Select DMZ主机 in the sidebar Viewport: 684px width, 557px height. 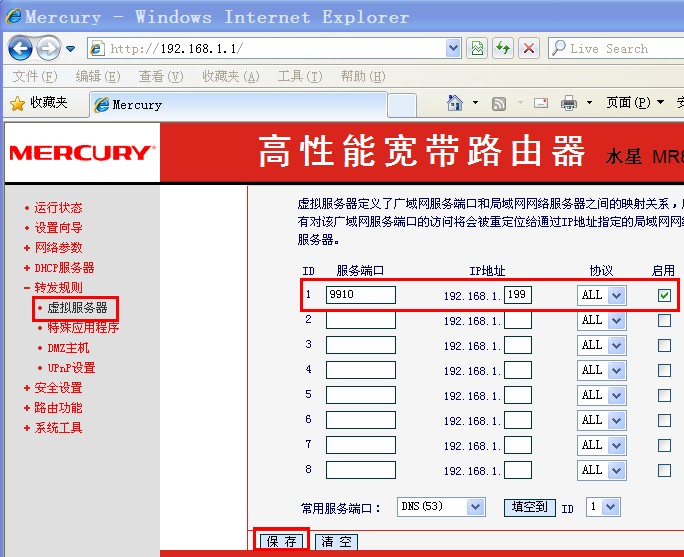[x=68, y=348]
